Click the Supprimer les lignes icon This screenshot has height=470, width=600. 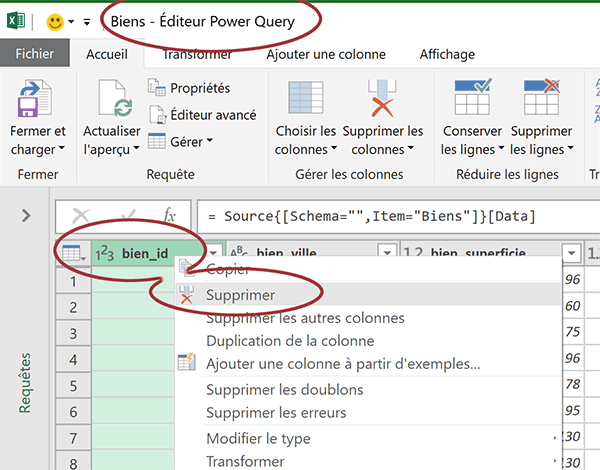[541, 97]
